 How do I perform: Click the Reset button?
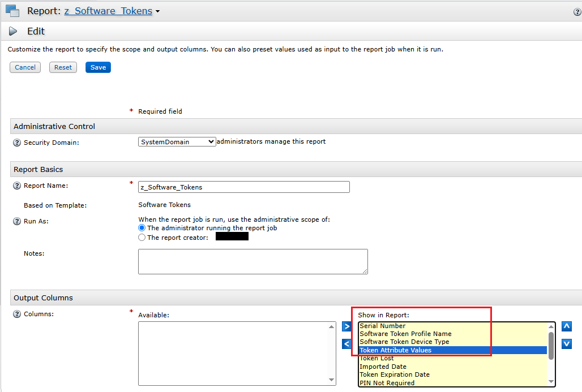point(63,67)
